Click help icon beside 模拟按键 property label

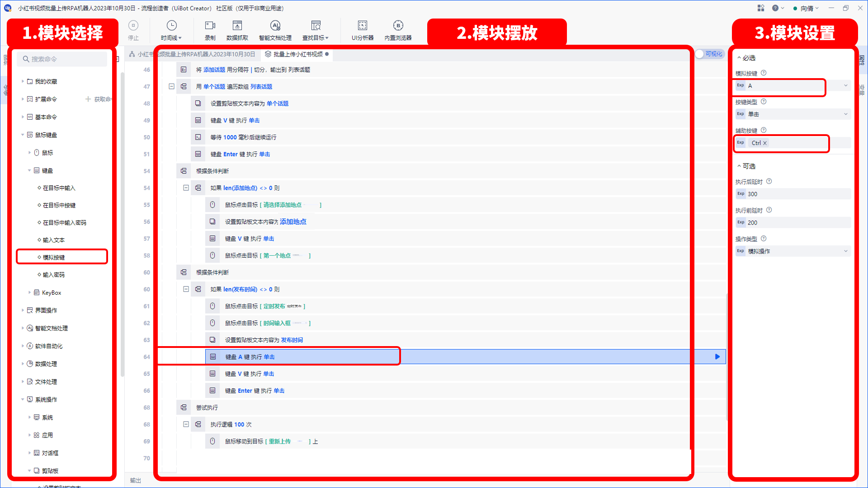(764, 73)
